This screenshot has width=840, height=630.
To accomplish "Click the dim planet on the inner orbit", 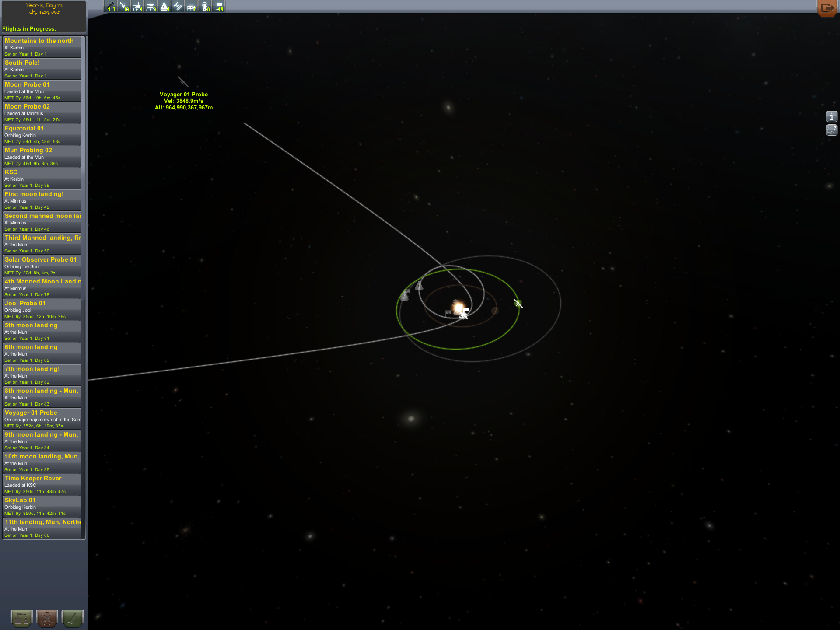I will coord(495,311).
